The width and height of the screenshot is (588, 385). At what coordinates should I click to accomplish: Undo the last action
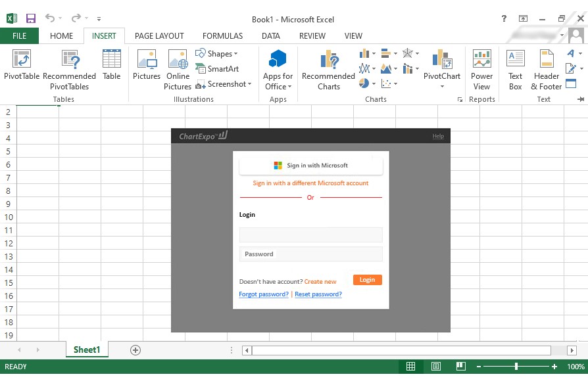pos(50,18)
